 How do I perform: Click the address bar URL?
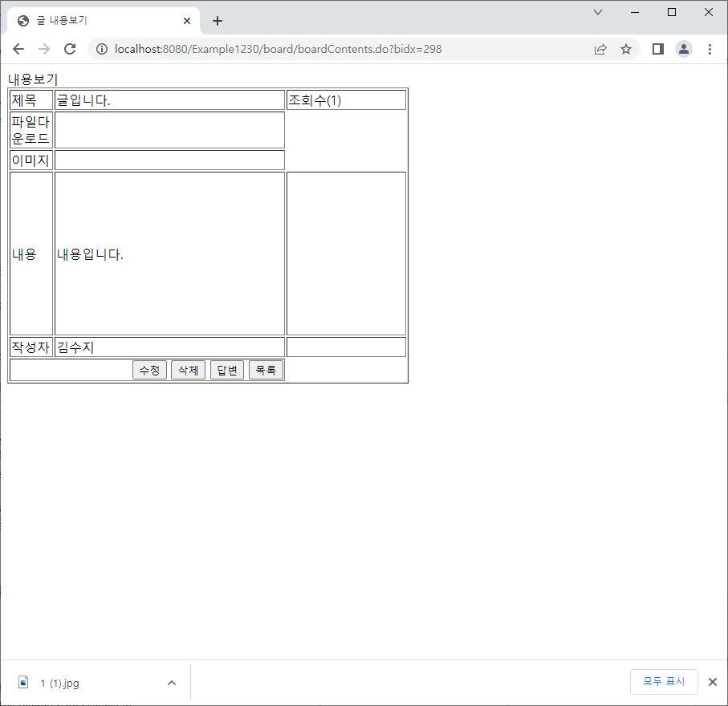(x=278, y=49)
